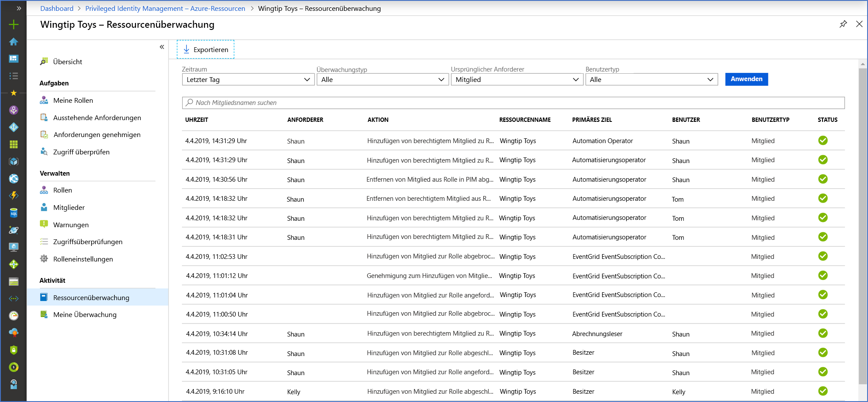This screenshot has width=868, height=402.
Task: Select row with time 14:30:56 Uhr
Action: (513, 179)
